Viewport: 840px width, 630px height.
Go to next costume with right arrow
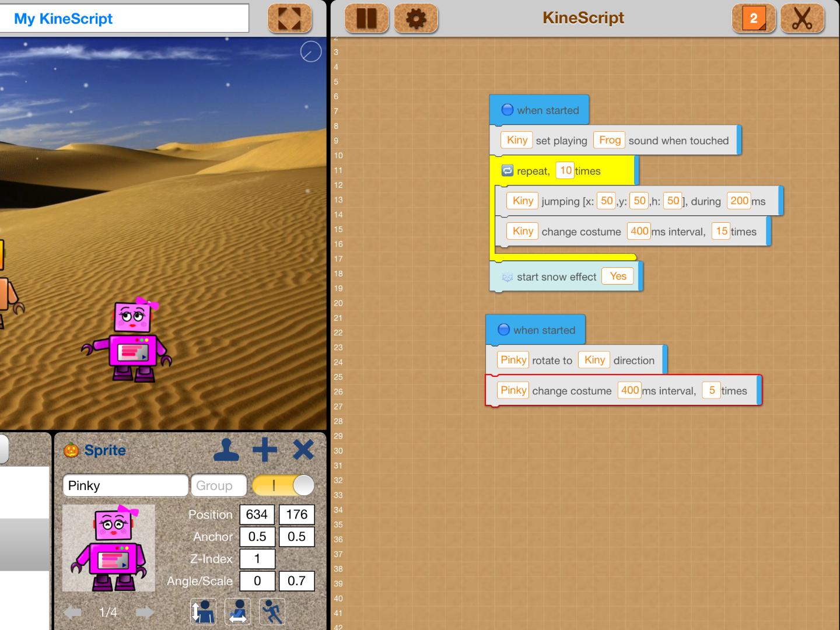click(x=145, y=612)
